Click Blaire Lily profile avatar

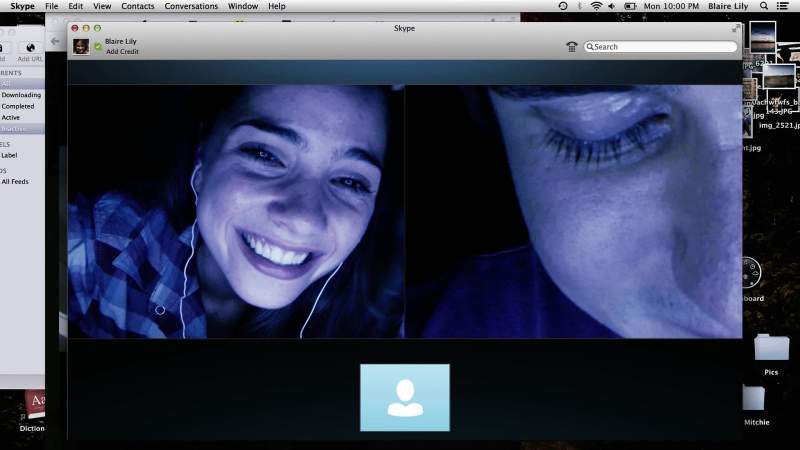(81, 46)
